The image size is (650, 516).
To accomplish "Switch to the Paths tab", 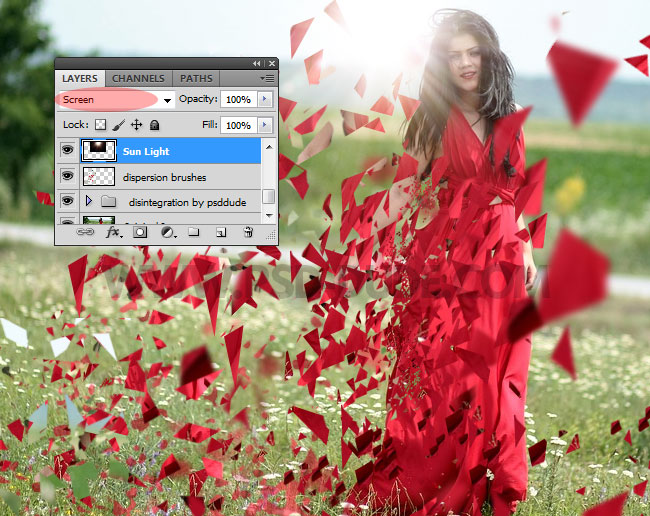I will (196, 78).
